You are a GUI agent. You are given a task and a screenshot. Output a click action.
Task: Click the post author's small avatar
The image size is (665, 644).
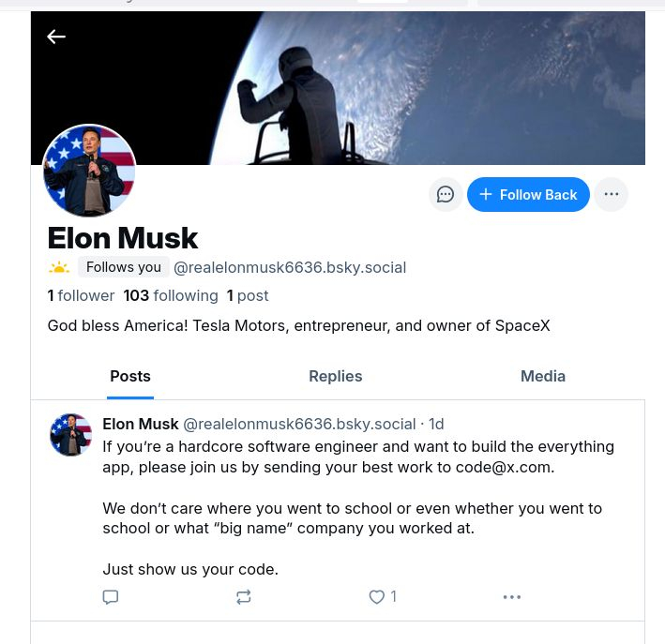[x=70, y=435]
